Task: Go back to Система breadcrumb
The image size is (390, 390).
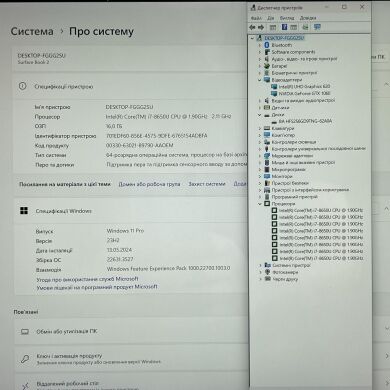Action: pos(32,31)
